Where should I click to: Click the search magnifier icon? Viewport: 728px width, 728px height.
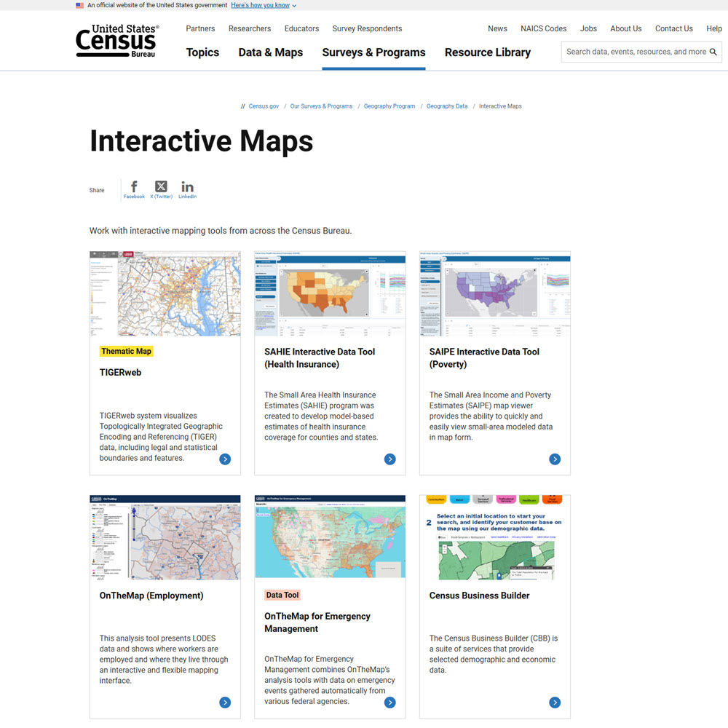[713, 52]
